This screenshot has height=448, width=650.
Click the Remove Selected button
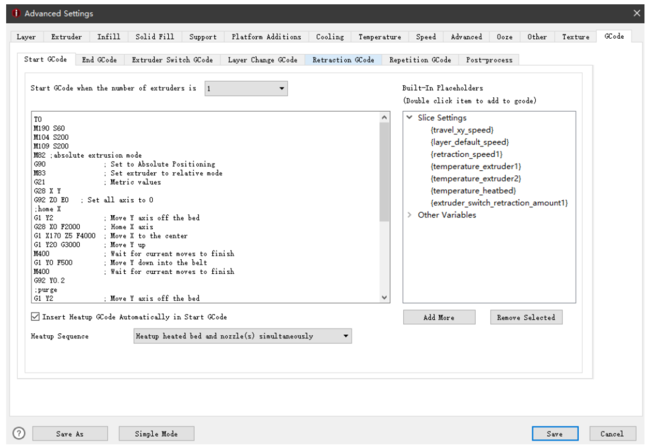click(526, 317)
